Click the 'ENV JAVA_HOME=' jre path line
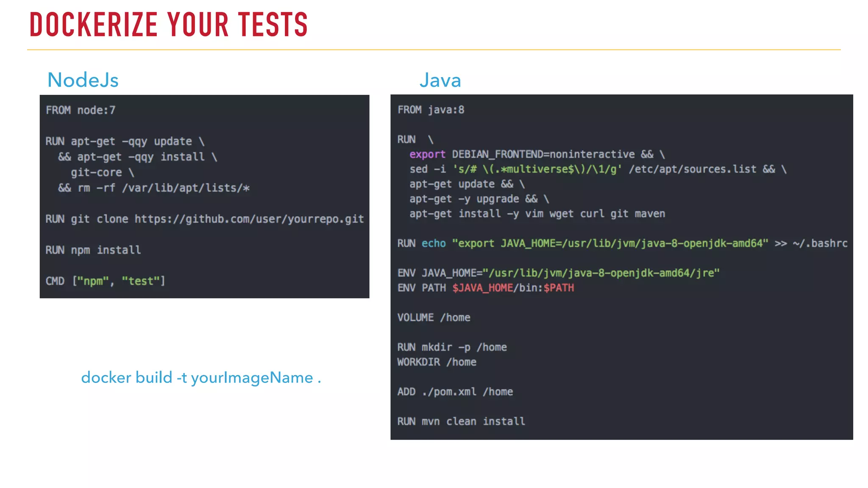Screen dimensions: 868x488 click(x=559, y=273)
